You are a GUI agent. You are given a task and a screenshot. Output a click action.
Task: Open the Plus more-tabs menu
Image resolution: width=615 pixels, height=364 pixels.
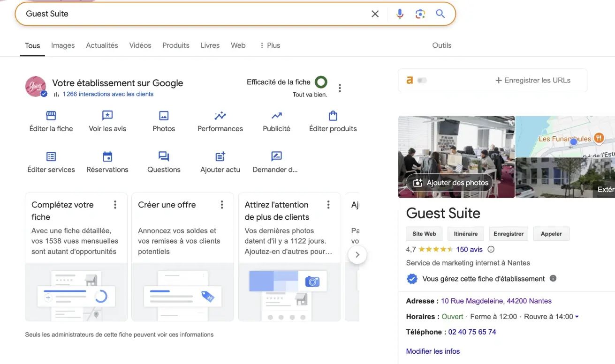[270, 45]
